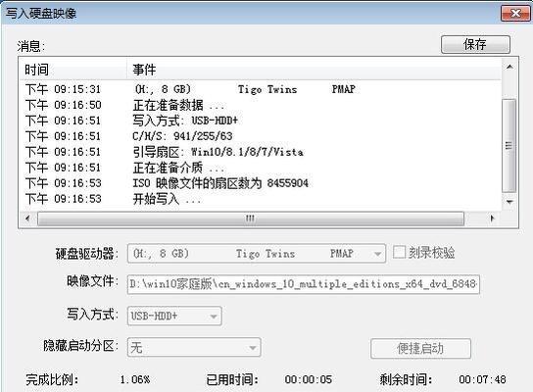The height and width of the screenshot is (392, 533).
Task: Open the 隐藏启动分区 dropdown
Action: coord(194,347)
